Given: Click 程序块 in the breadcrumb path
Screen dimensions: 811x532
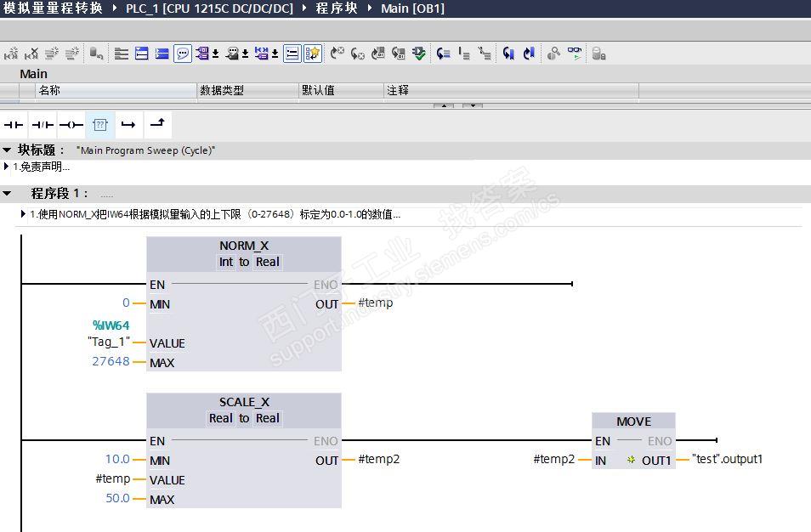Looking at the screenshot, I should click(337, 8).
